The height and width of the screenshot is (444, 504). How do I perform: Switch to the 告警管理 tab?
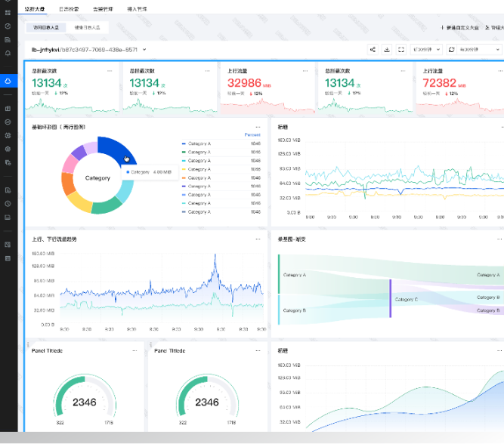[103, 9]
